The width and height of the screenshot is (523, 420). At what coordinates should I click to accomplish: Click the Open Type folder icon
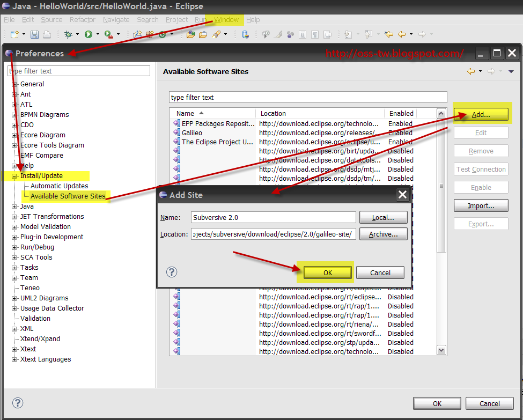191,34
